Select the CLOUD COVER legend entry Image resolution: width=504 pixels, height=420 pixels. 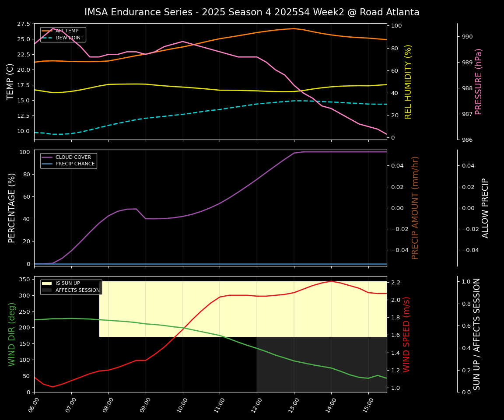[73, 157]
